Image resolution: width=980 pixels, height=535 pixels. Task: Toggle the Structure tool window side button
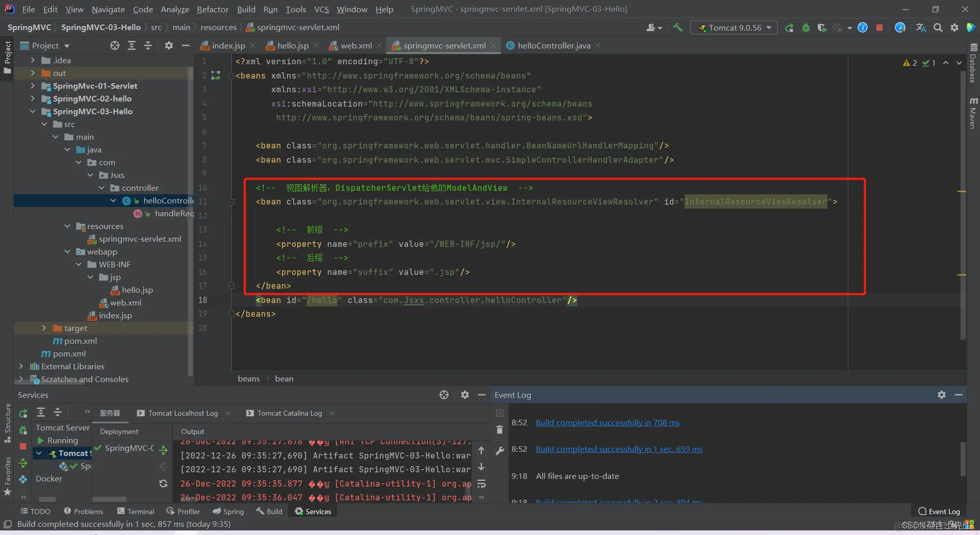coord(7,423)
